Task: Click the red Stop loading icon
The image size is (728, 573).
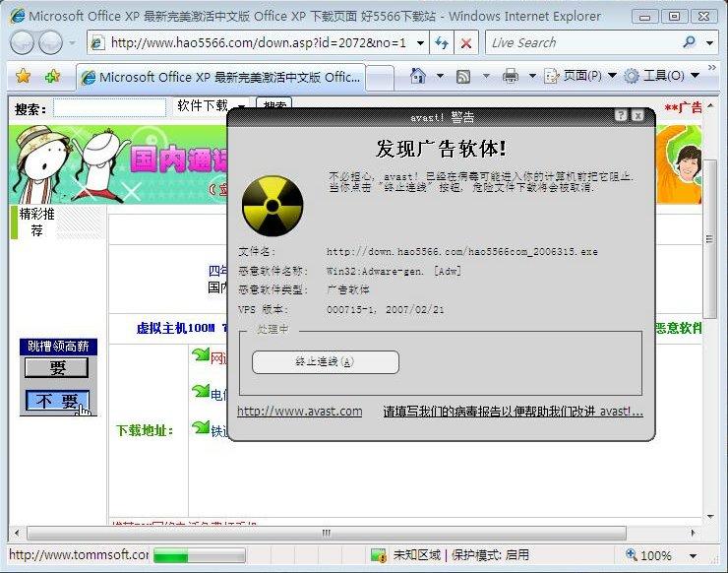Action: [x=466, y=43]
